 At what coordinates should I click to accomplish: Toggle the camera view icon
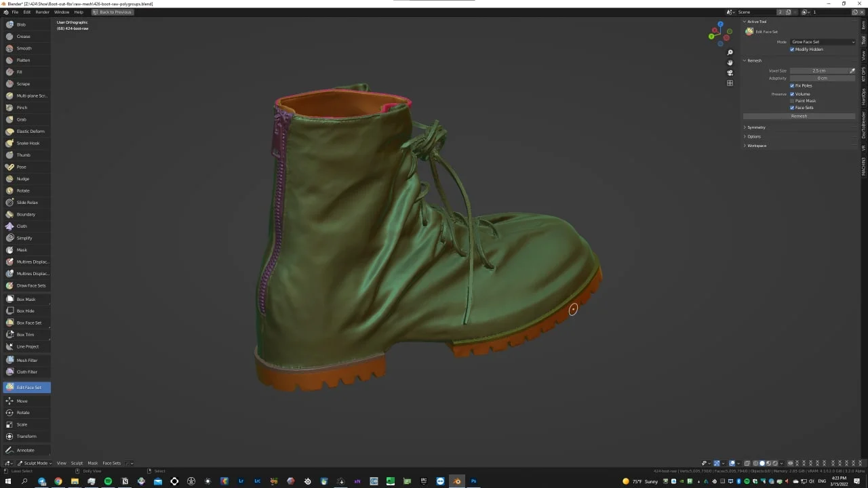(x=730, y=73)
